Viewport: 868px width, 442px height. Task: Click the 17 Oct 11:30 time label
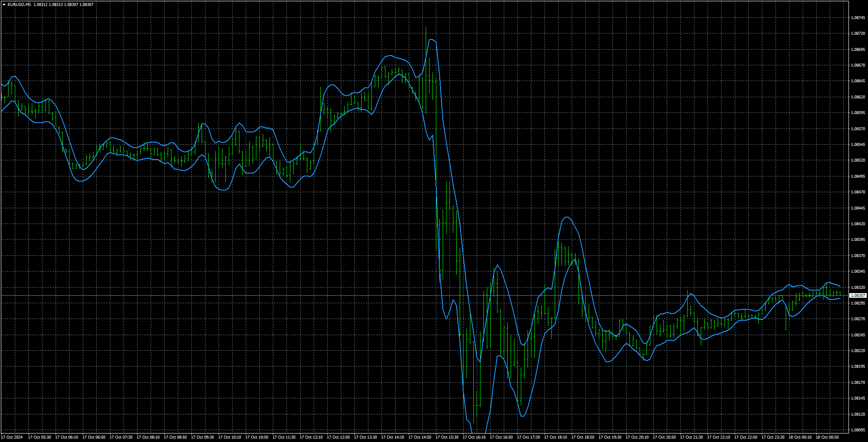click(x=284, y=437)
